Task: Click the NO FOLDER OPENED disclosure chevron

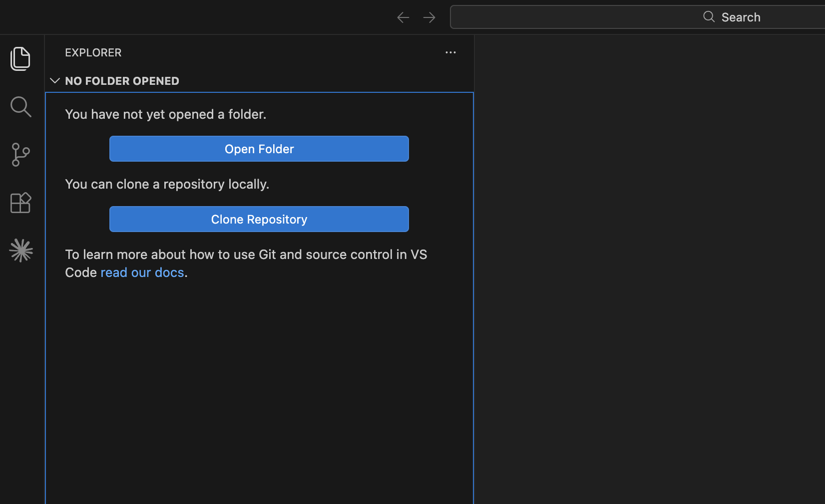Action: (55, 80)
